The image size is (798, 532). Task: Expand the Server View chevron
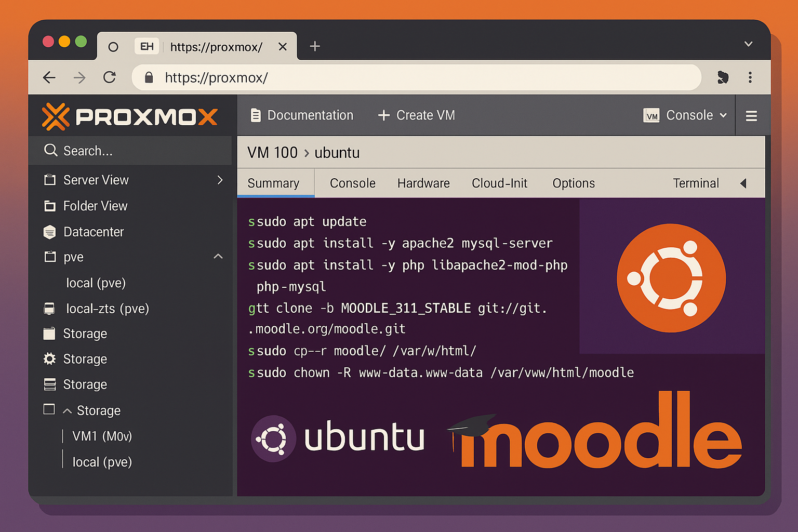[220, 180]
